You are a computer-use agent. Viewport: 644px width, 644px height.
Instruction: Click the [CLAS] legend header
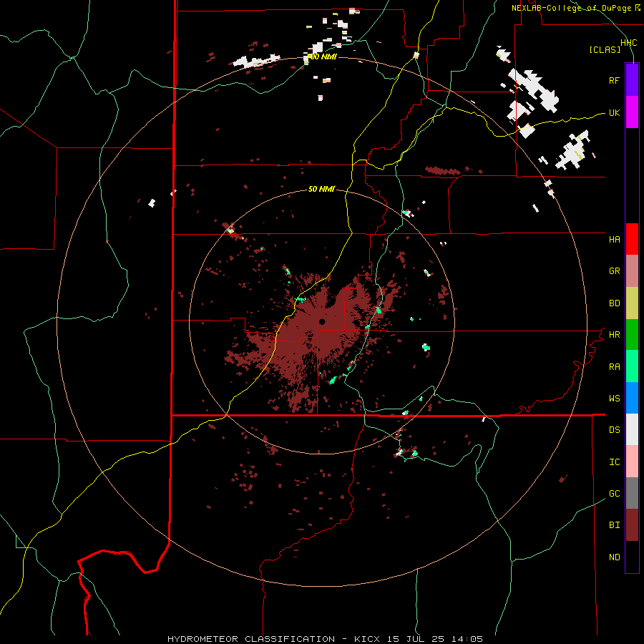click(605, 50)
